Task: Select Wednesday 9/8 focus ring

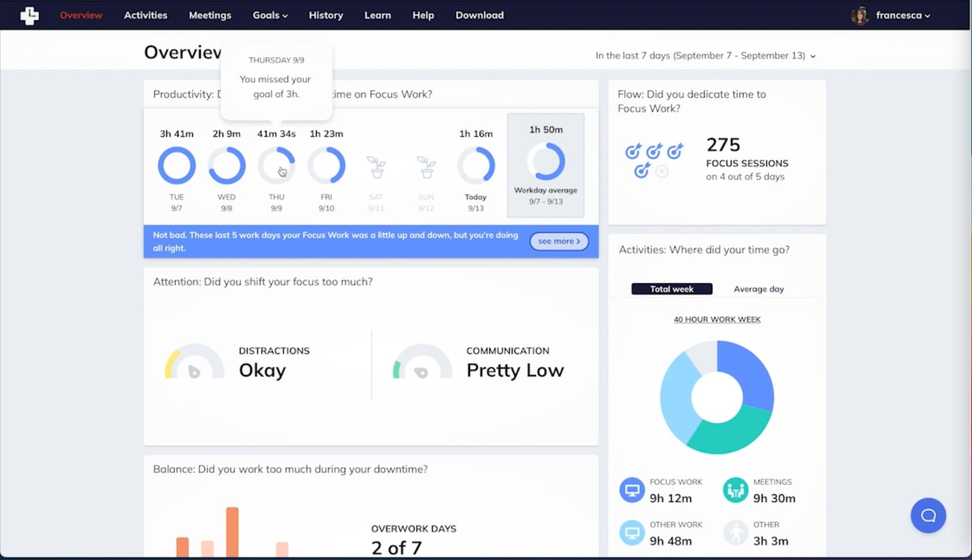Action: pos(226,166)
